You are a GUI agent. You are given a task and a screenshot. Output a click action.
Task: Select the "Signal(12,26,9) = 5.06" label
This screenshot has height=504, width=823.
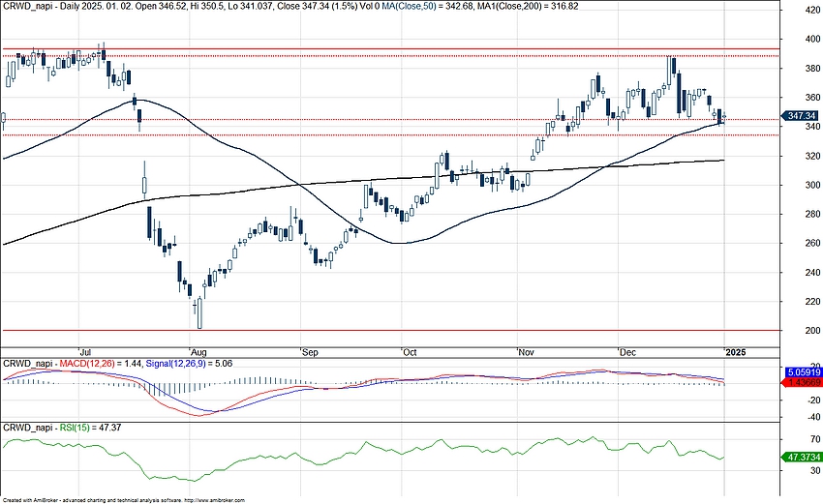(189, 364)
